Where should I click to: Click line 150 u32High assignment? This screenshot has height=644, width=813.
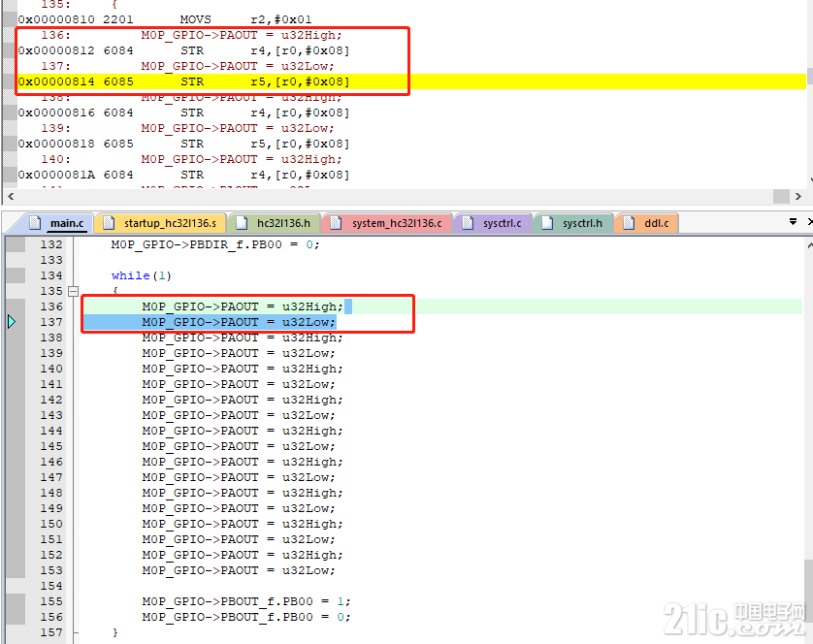pyautogui.click(x=243, y=524)
